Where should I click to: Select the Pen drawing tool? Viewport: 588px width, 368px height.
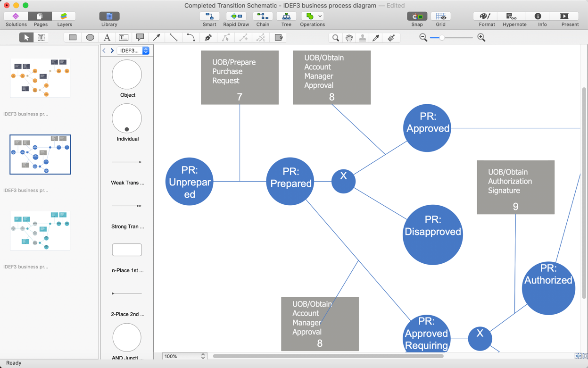tap(207, 37)
